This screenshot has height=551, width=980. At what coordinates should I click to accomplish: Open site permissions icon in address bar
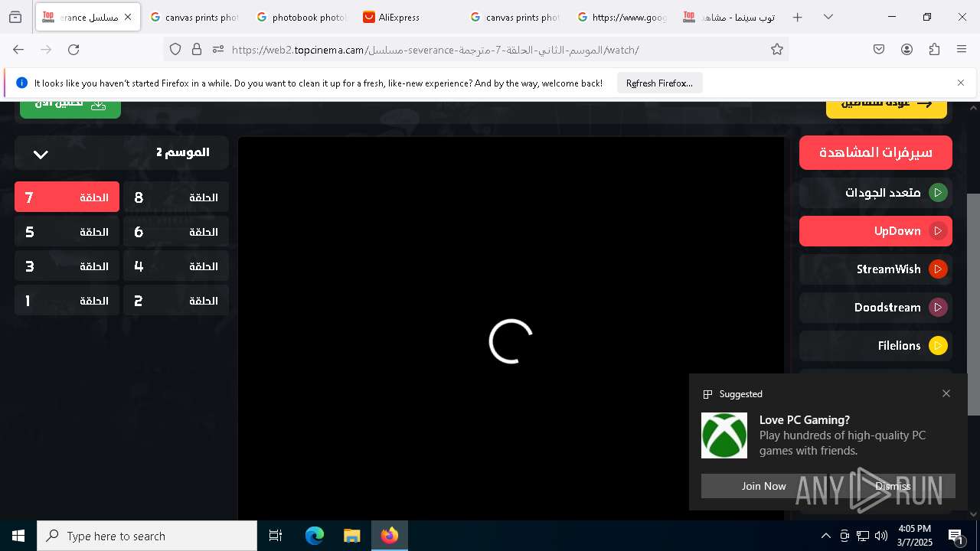[218, 49]
